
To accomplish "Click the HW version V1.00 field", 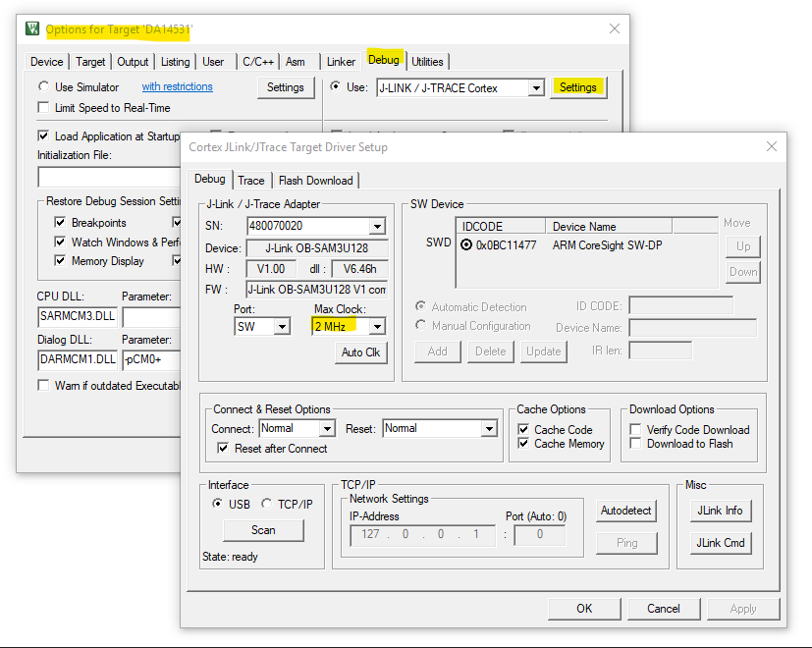I will coord(271,269).
